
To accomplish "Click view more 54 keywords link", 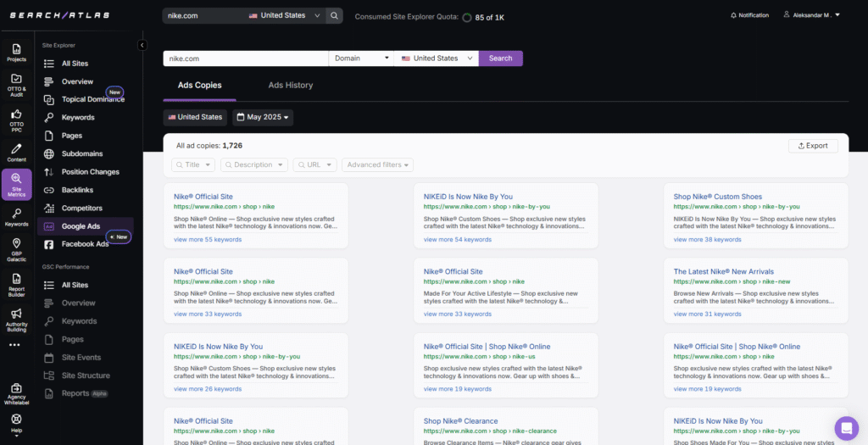I will 457,240.
